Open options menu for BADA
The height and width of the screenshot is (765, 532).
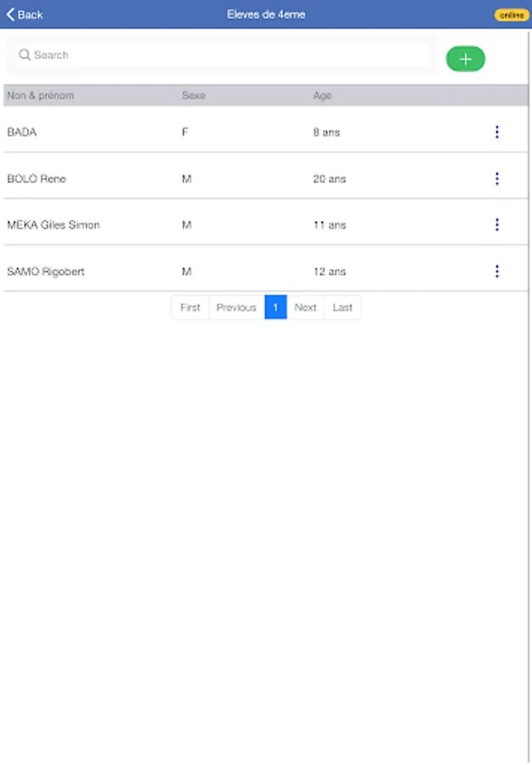[497, 132]
